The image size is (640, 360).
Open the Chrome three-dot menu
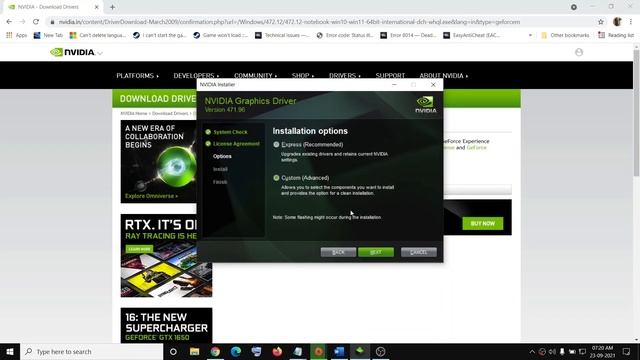pos(631,22)
